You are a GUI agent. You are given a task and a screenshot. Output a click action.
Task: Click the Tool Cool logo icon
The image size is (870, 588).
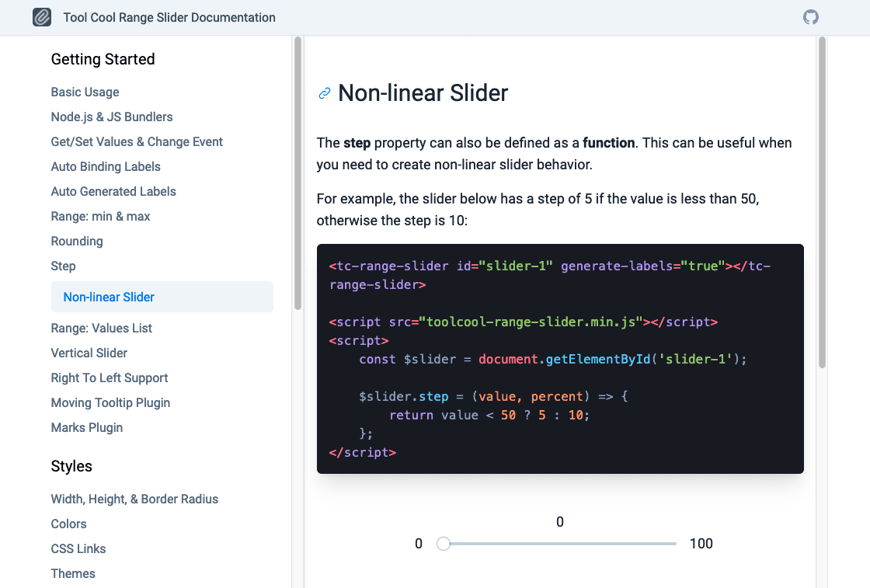[42, 16]
